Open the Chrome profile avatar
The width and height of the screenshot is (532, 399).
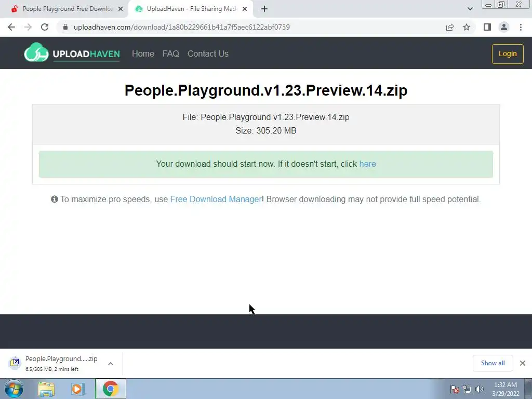tap(504, 27)
